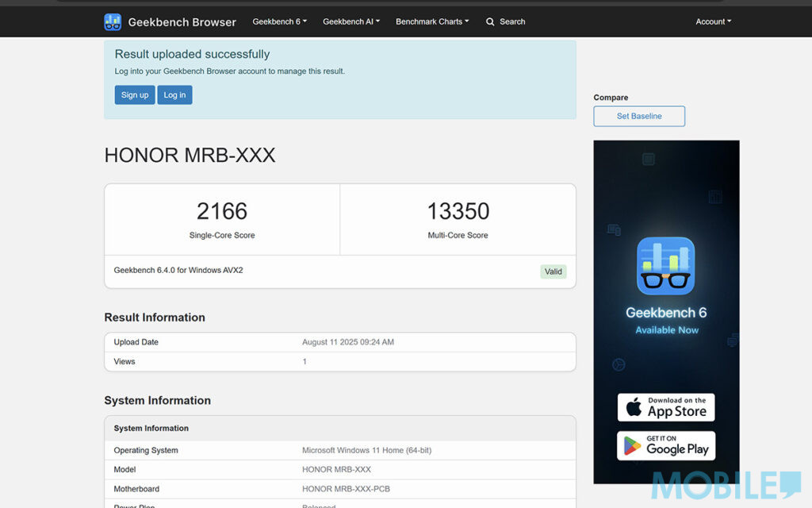Click the Multi-Core Score label
This screenshot has width=812, height=508.
458,235
